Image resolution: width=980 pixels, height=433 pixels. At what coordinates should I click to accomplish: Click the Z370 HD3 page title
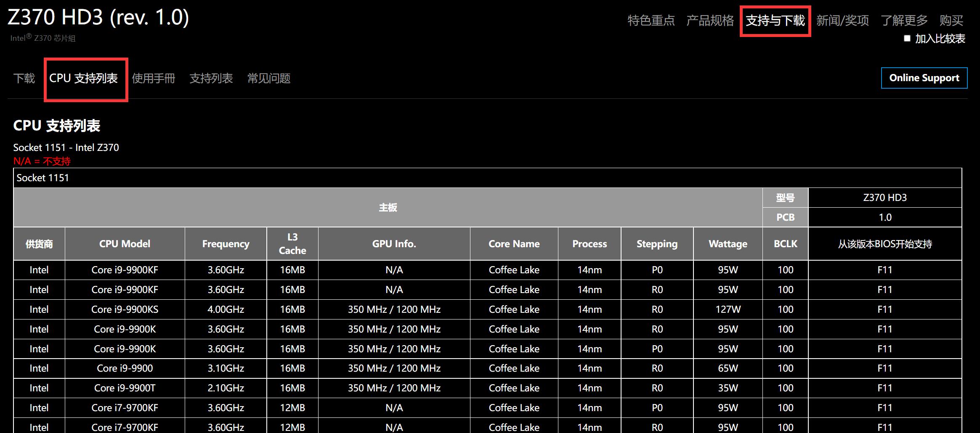[x=97, y=17]
